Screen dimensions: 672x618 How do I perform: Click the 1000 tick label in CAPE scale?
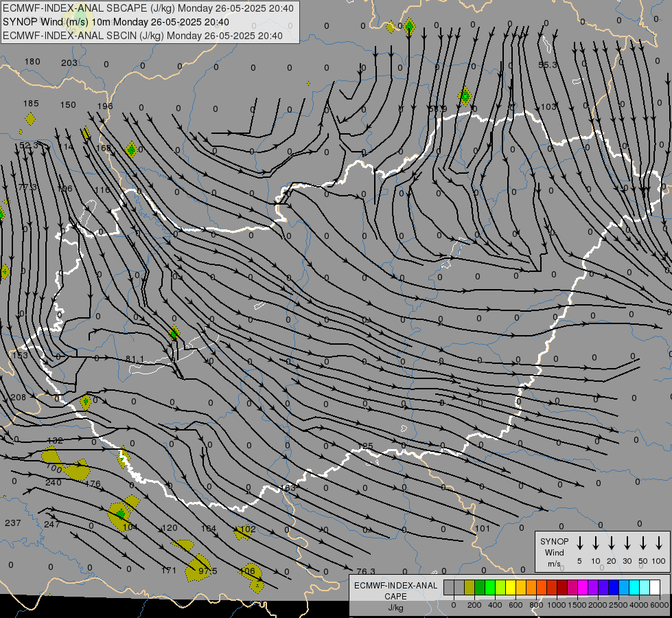[x=556, y=605]
